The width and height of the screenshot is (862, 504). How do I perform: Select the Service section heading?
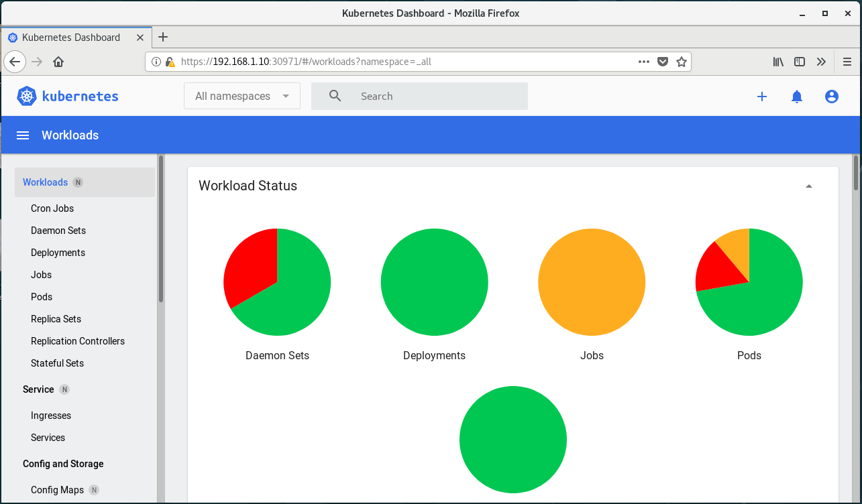(38, 389)
